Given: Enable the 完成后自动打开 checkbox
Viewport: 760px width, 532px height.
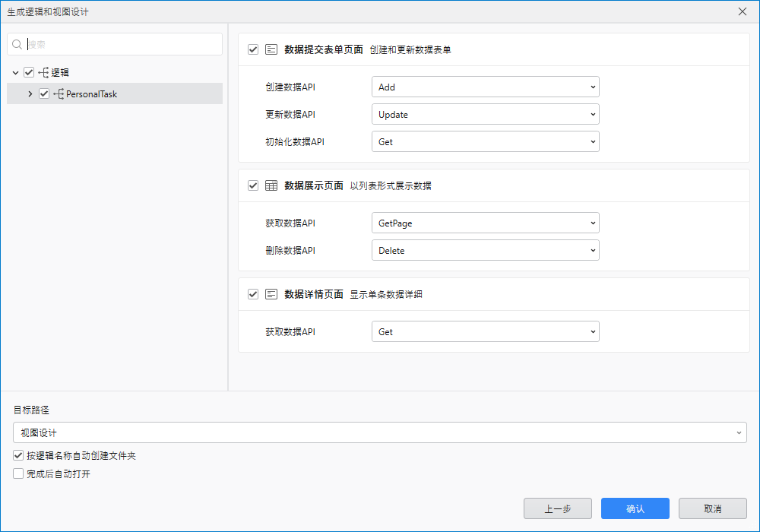Looking at the screenshot, I should pos(17,473).
